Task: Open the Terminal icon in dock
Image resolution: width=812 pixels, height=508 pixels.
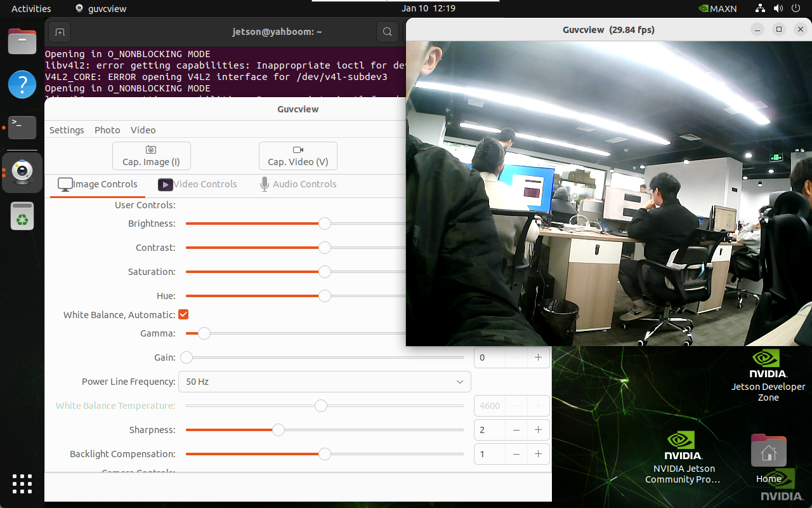Action: [22, 128]
